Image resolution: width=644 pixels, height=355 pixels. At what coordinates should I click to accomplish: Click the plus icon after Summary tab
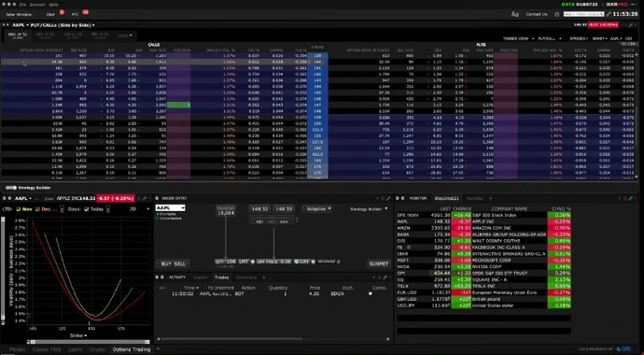click(264, 277)
